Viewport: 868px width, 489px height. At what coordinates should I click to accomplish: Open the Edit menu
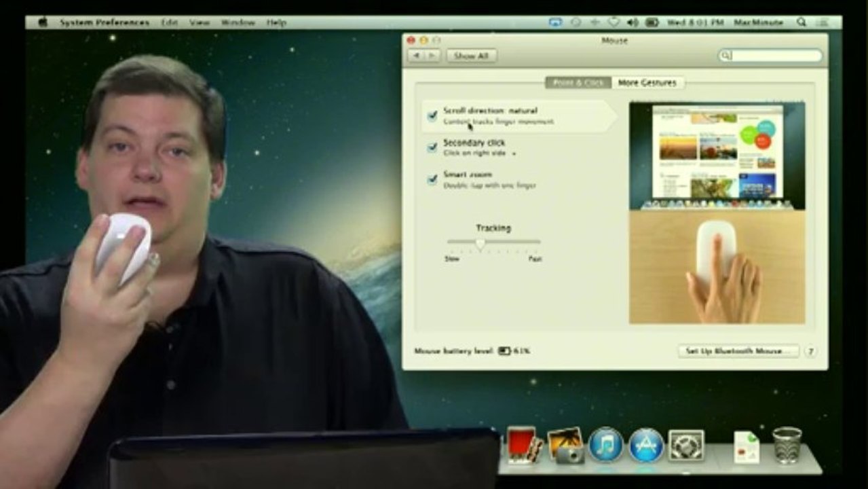tap(170, 22)
